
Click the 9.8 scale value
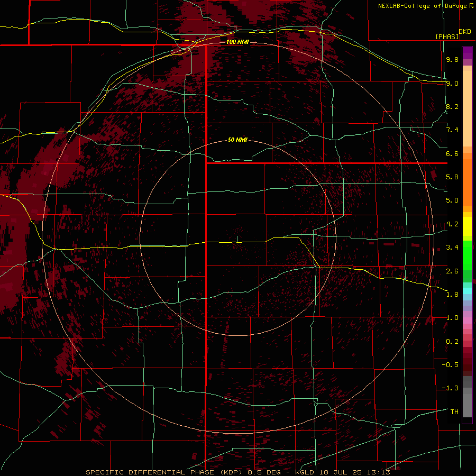(452, 59)
